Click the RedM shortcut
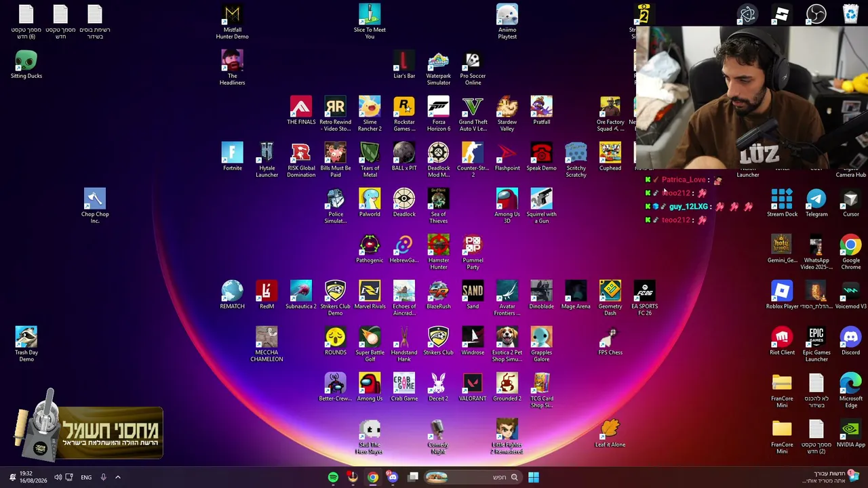 (267, 295)
